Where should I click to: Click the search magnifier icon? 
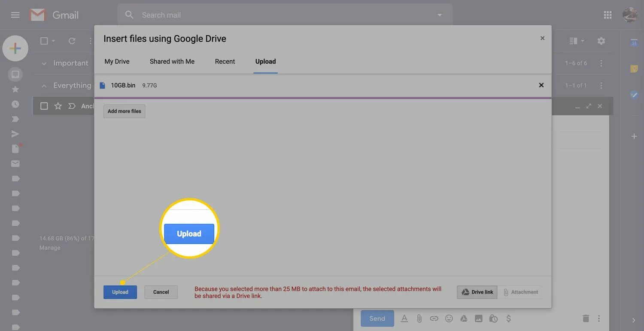(129, 15)
